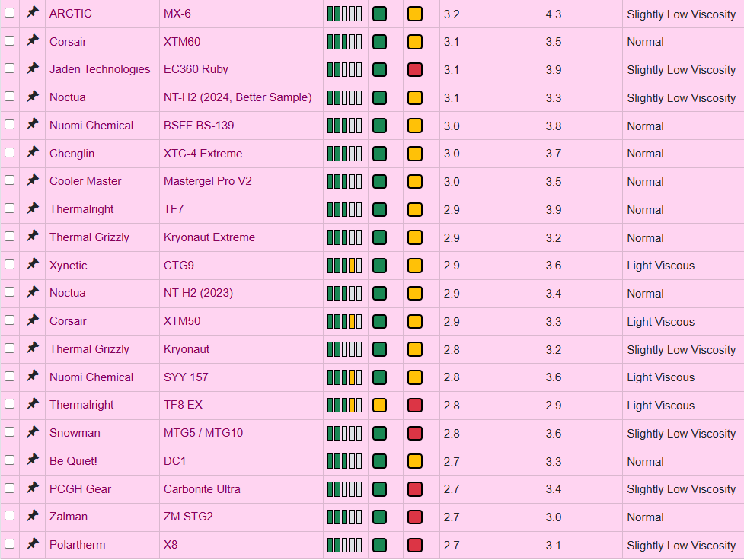This screenshot has width=744, height=560.
Task: Open the Snowman manufacturer link
Action: coord(75,433)
